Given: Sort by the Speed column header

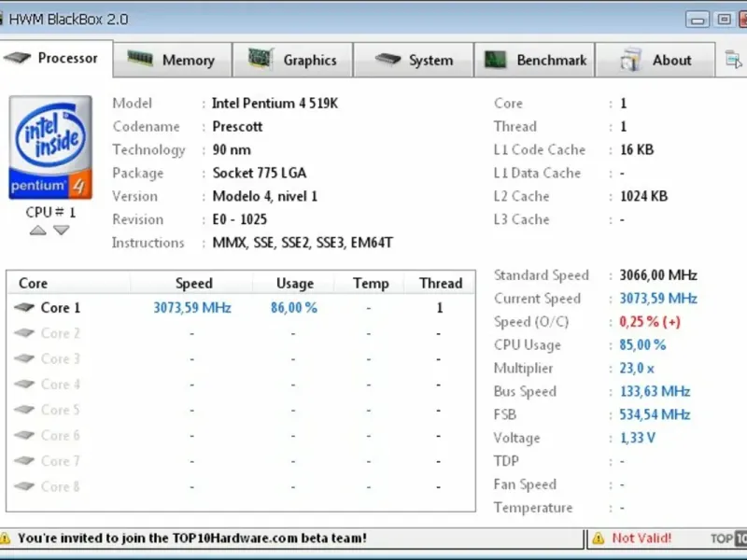Looking at the screenshot, I should coord(194,284).
